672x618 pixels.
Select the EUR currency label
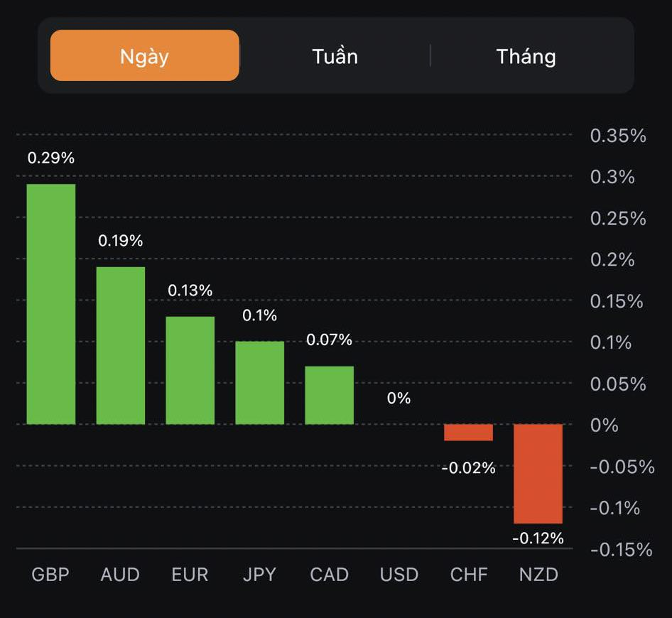pyautogui.click(x=190, y=575)
